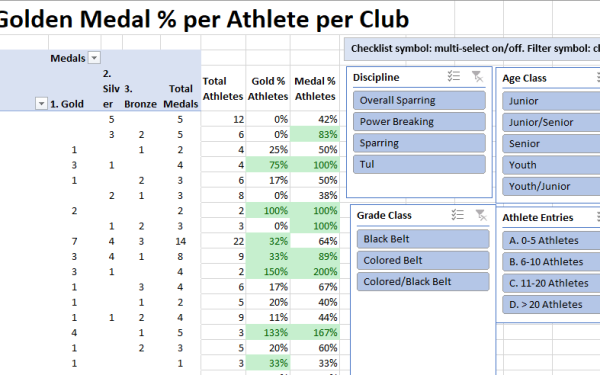Select D. > 20 Athletes entry

[551, 305]
